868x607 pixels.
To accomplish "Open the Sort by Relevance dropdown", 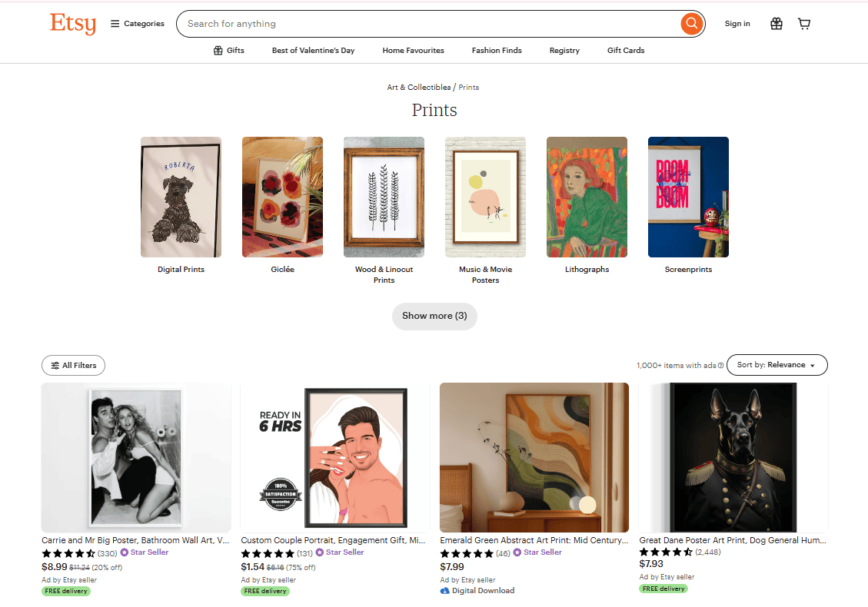I will point(777,365).
